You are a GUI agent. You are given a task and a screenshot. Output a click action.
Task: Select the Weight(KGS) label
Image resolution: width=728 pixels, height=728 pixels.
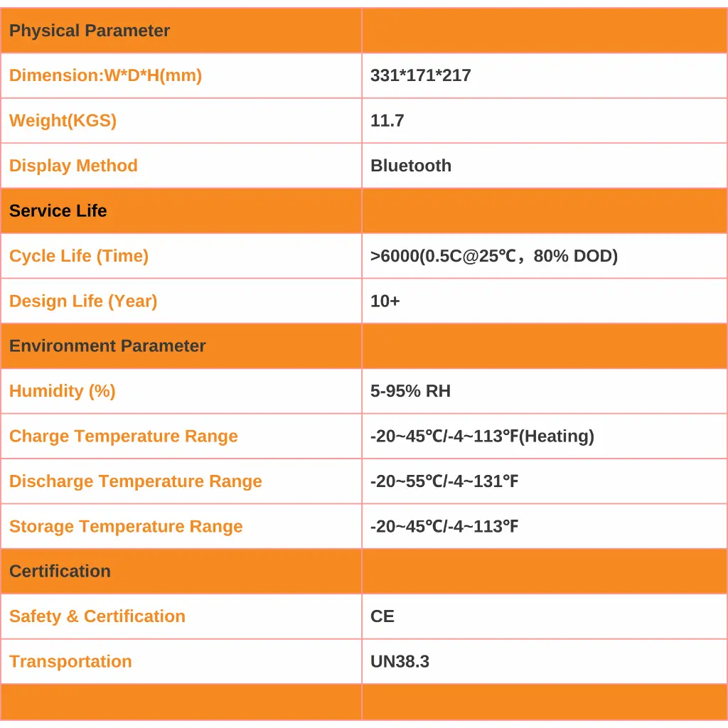[x=63, y=120]
